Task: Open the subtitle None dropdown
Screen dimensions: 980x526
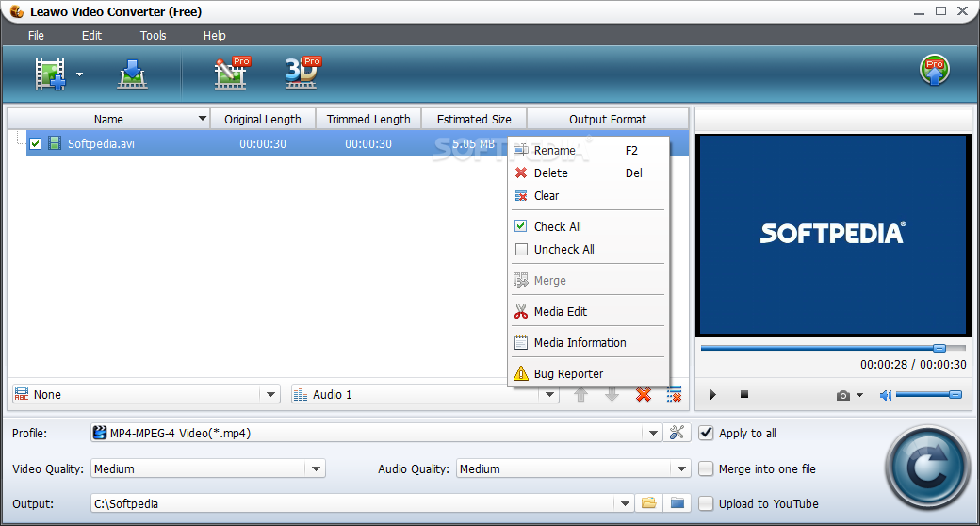Action: point(270,395)
